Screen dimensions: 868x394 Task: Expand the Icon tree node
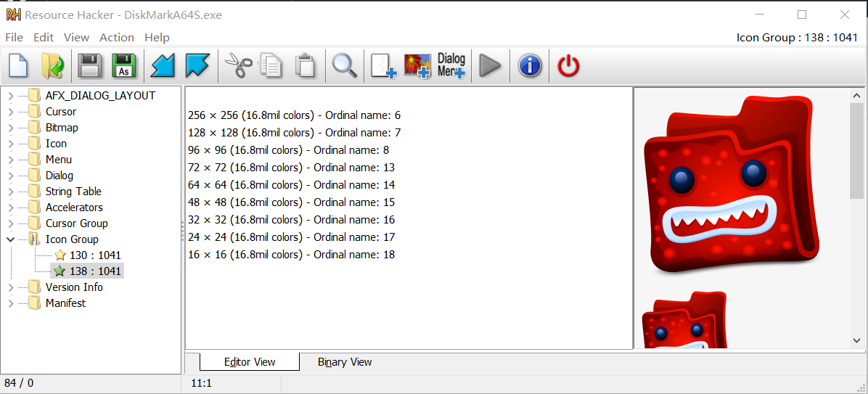coord(11,144)
